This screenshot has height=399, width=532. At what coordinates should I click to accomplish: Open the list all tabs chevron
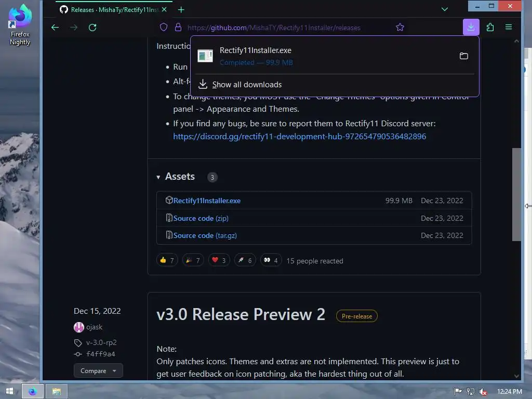pyautogui.click(x=445, y=9)
